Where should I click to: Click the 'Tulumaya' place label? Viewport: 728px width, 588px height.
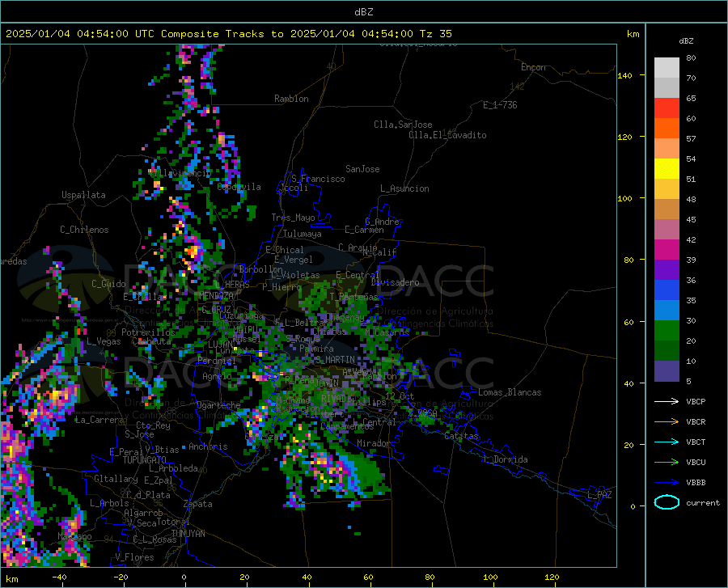pyautogui.click(x=303, y=234)
